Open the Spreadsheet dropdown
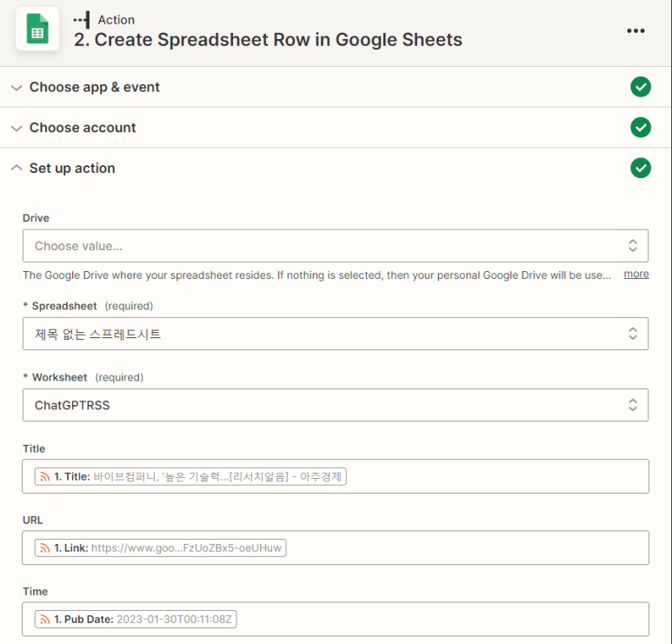 pyautogui.click(x=336, y=334)
